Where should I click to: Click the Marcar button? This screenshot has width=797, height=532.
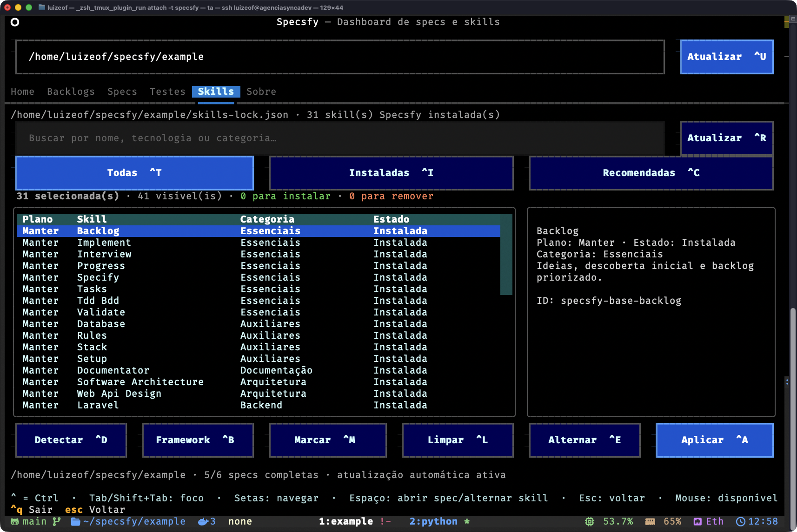click(x=328, y=440)
